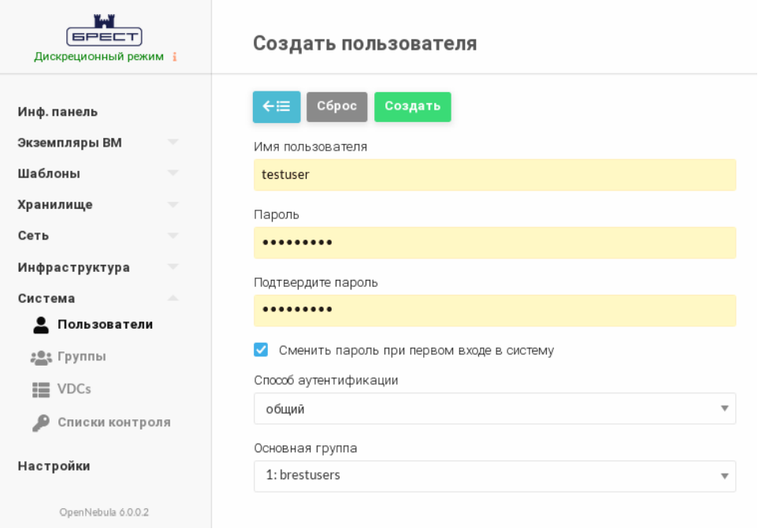
Task: Click the Подтвердите пароль input field
Action: coord(495,311)
